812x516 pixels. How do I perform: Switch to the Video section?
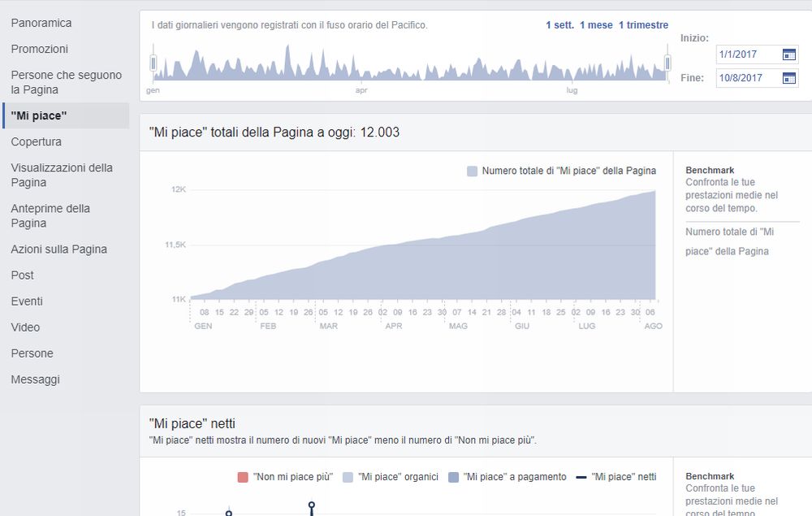25,327
